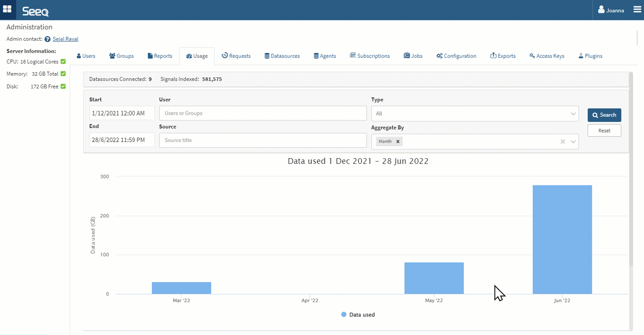Open the Sejal Raval contact link
Image resolution: width=644 pixels, height=335 pixels.
click(x=65, y=39)
